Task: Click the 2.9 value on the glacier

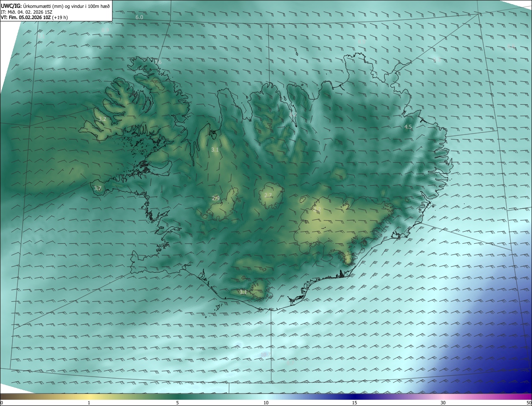Action: 216,198
